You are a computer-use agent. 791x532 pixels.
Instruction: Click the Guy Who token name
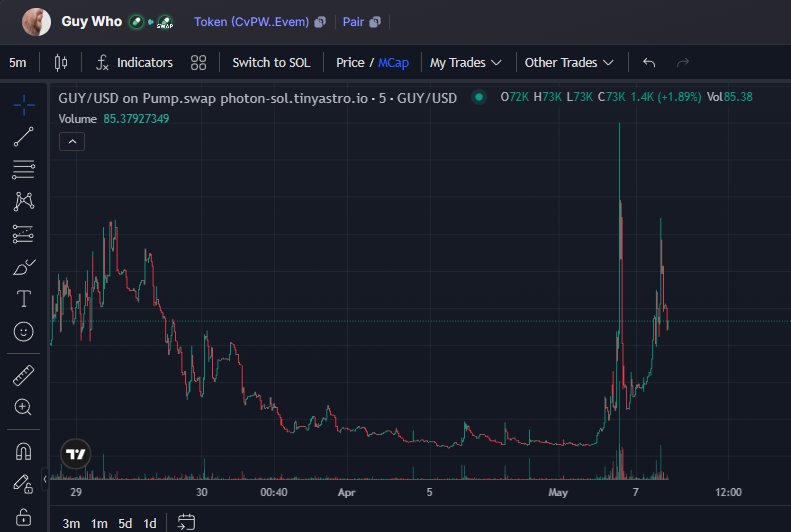tap(92, 22)
